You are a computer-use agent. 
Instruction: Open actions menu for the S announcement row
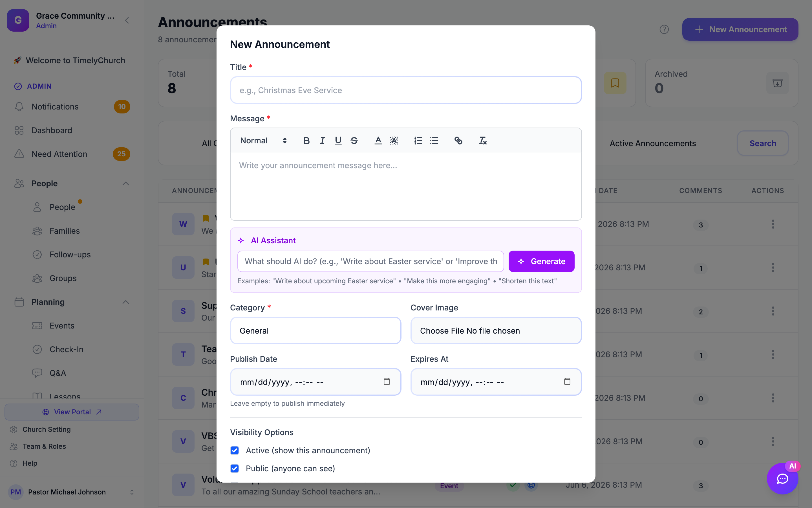pos(773,311)
